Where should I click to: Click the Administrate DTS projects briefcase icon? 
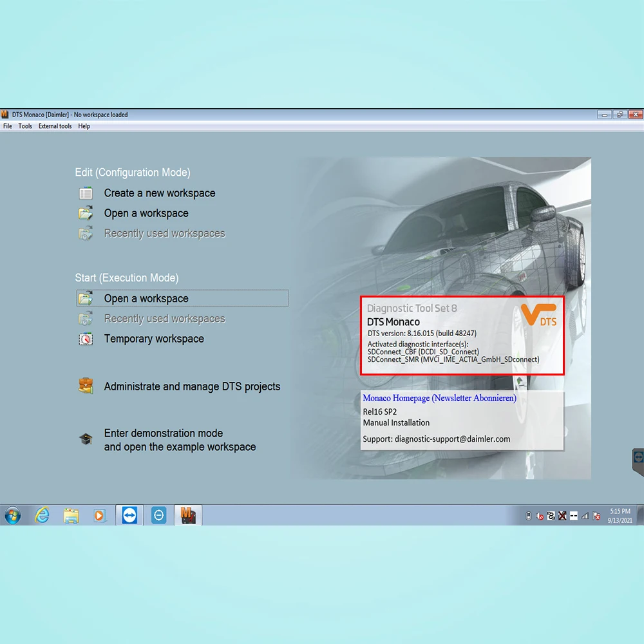pyautogui.click(x=86, y=386)
